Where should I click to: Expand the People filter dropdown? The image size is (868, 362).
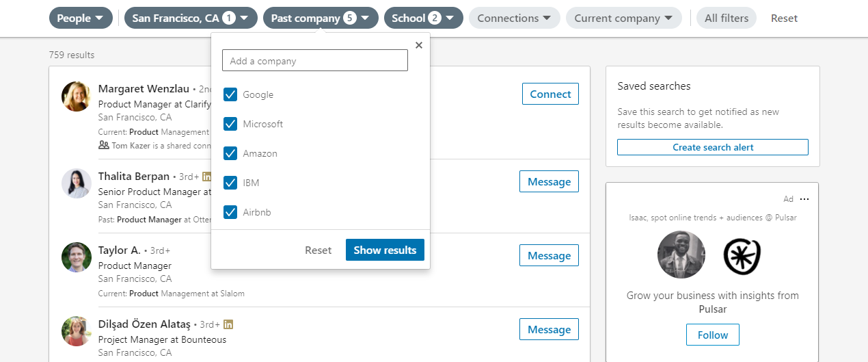pyautogui.click(x=81, y=18)
